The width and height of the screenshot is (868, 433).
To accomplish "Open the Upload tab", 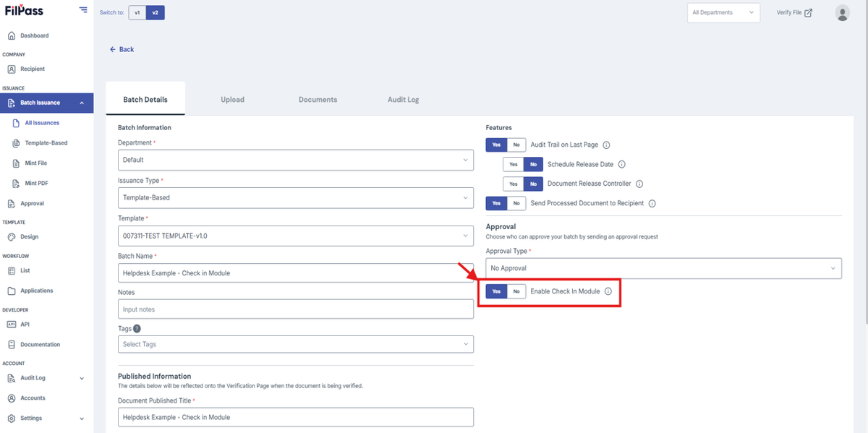I will pos(232,99).
